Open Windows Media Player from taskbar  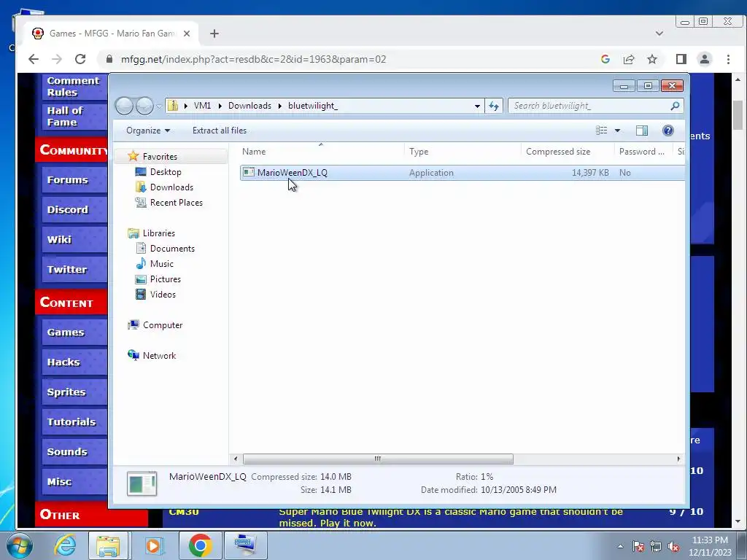click(153, 545)
